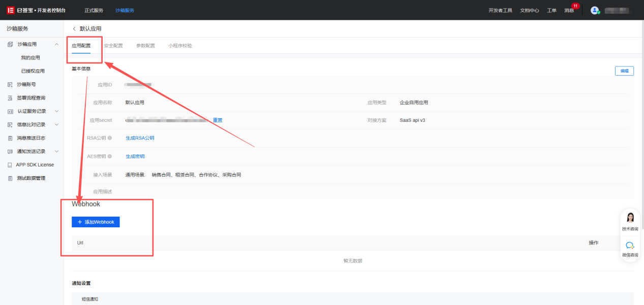Image resolution: width=644 pixels, height=305 pixels.
Task: Click the user avatar icon
Action: pos(595,10)
